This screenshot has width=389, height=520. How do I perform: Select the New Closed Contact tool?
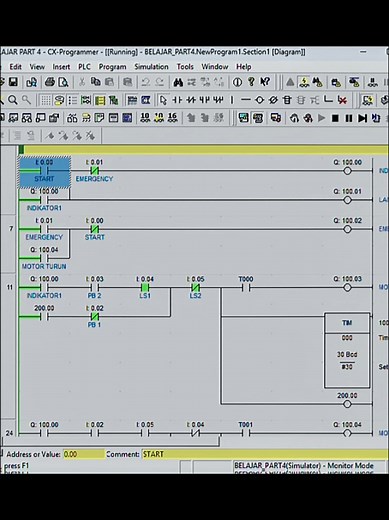(x=191, y=100)
